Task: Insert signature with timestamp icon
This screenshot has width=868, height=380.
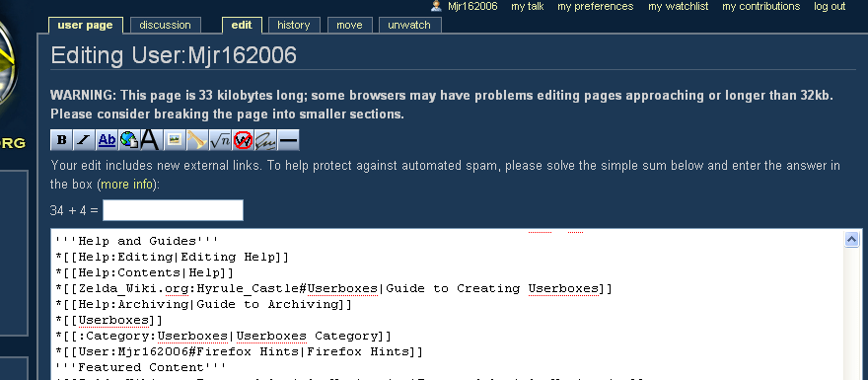Action: coord(265,140)
